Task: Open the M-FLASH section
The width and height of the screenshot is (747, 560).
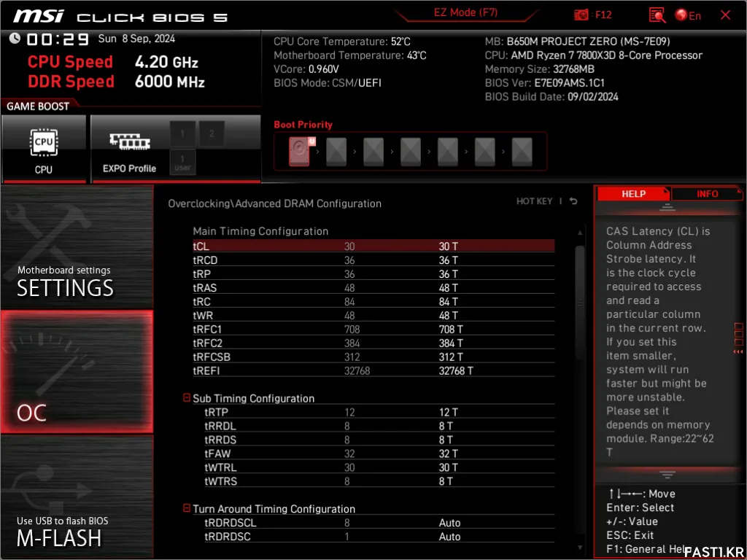Action: click(x=77, y=496)
